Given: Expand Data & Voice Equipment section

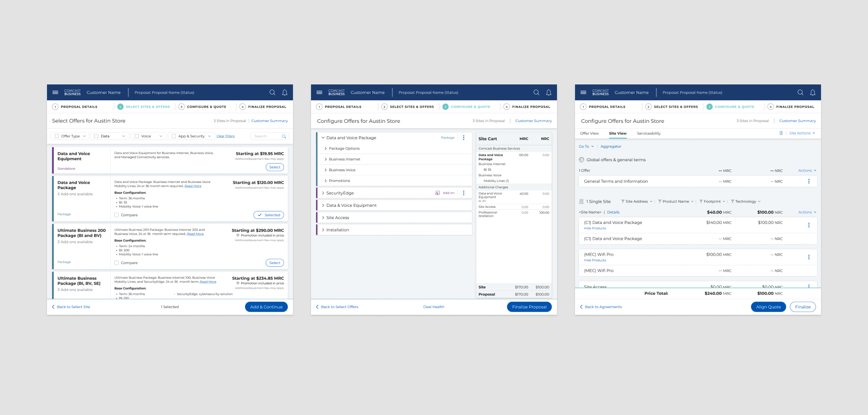Looking at the screenshot, I should [x=323, y=205].
